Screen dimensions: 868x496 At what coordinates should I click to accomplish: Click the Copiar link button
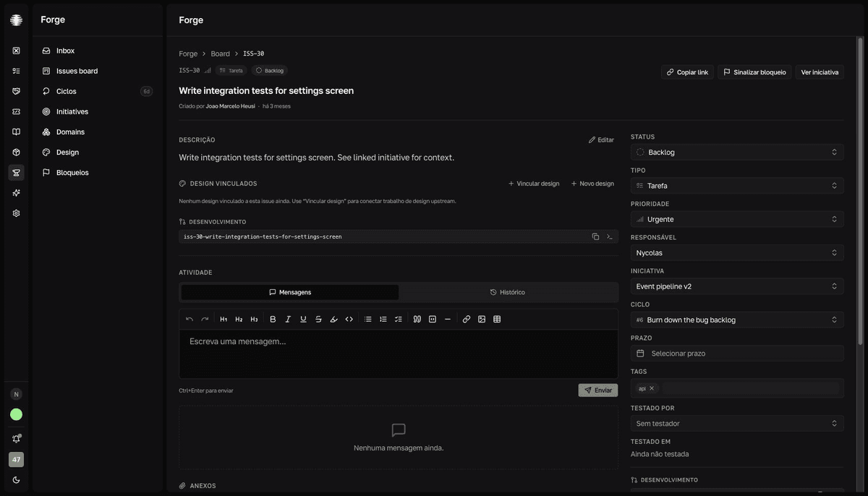click(687, 72)
